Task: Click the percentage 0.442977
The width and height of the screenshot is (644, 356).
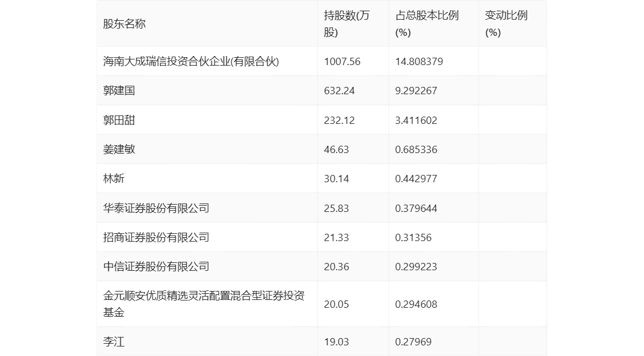Action: tap(416, 179)
